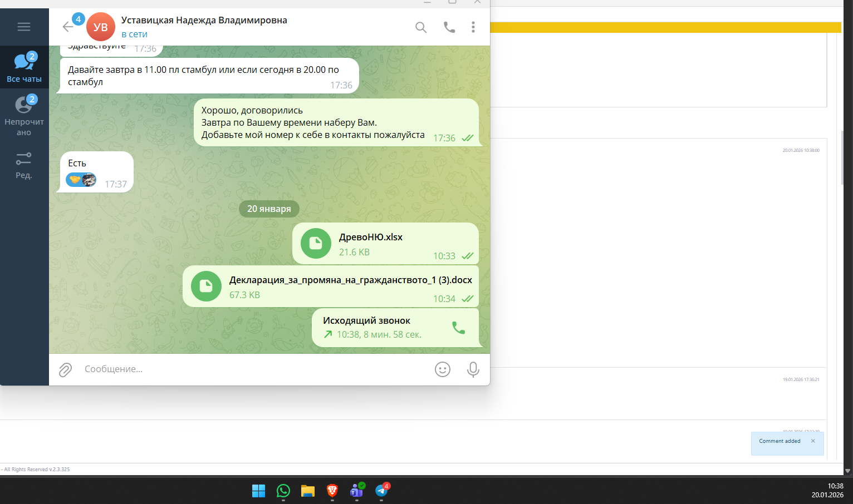Open the taskbar clock and date
This screenshot has height=504, width=853.
[x=828, y=491]
